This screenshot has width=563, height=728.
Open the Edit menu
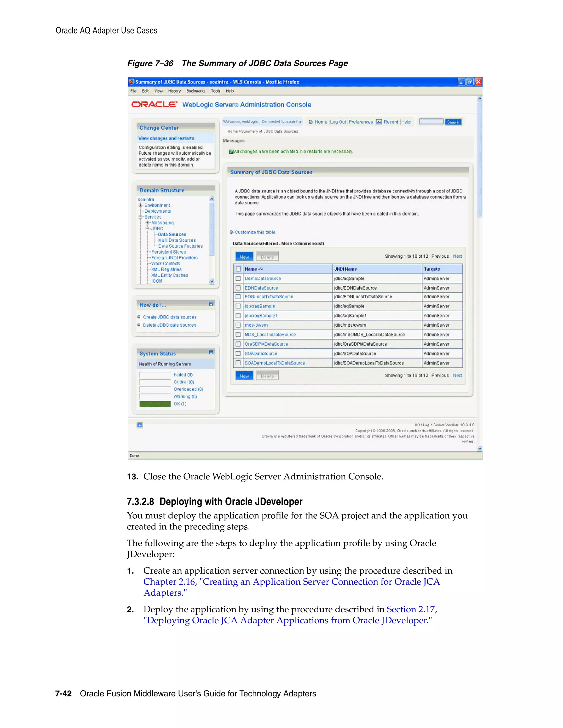click(145, 91)
